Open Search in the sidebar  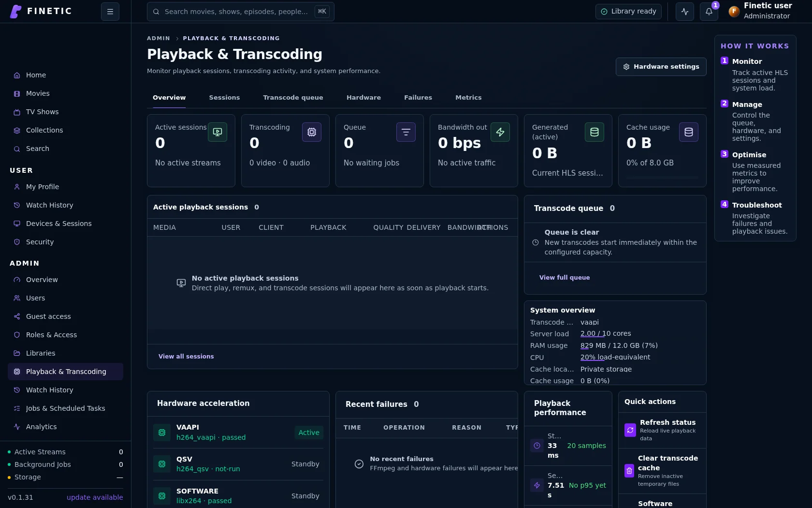click(x=65, y=149)
